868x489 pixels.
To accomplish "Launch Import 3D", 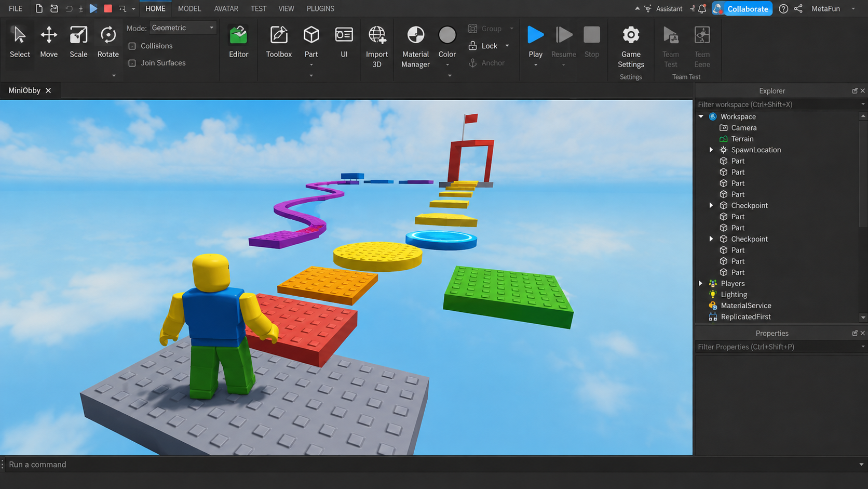I will pyautogui.click(x=377, y=47).
